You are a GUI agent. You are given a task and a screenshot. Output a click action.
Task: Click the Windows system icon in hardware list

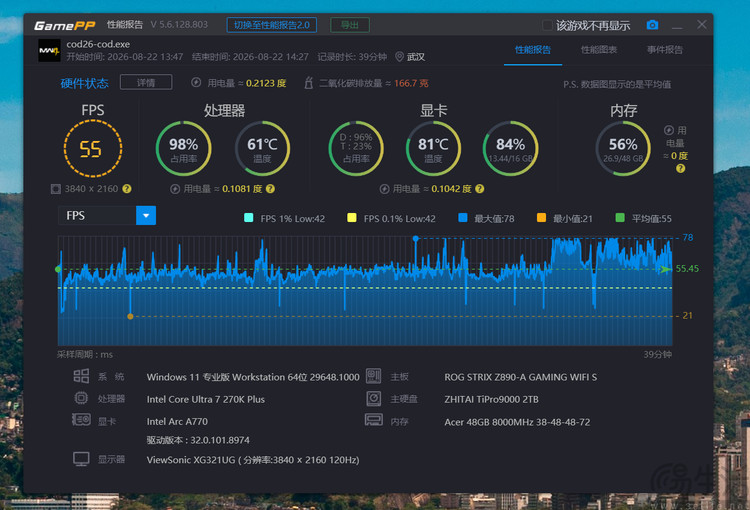81,376
